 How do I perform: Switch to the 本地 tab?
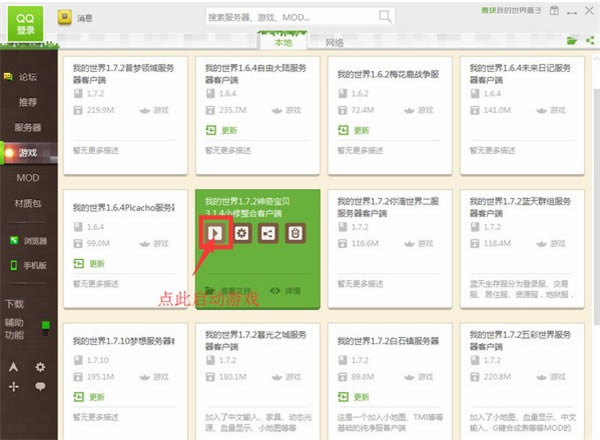pos(283,42)
